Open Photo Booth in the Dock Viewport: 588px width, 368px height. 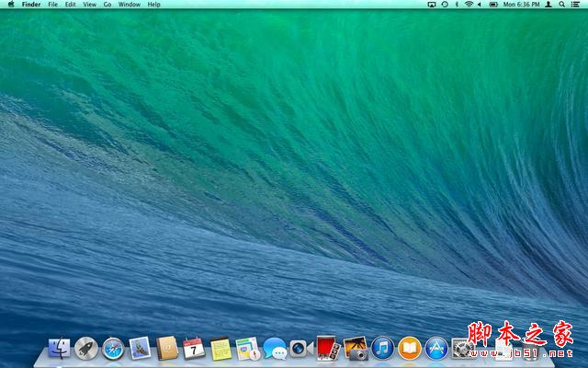coord(328,348)
